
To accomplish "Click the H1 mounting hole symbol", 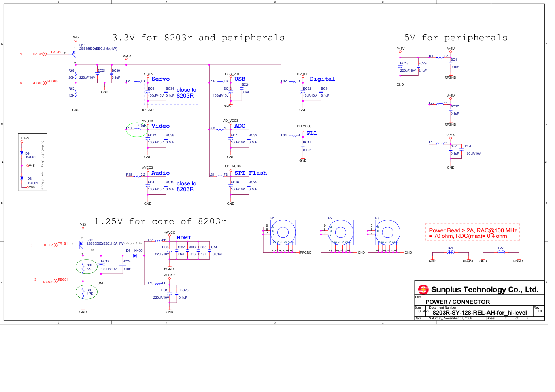I will click(283, 233).
